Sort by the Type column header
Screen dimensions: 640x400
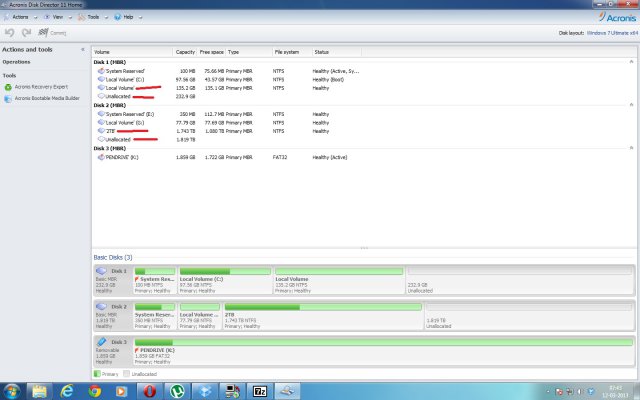pyautogui.click(x=249, y=52)
